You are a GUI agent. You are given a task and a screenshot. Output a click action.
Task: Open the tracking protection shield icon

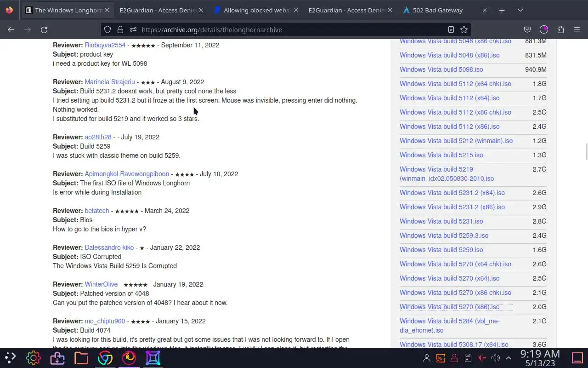(x=107, y=29)
